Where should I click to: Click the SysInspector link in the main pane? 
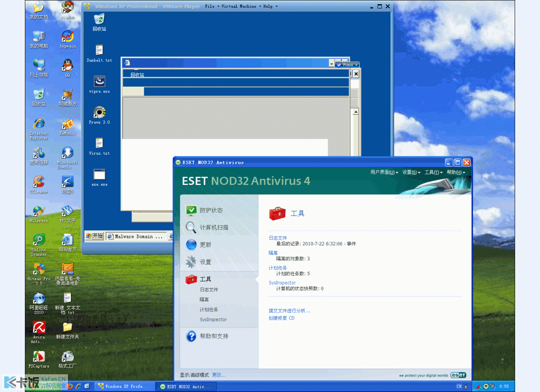point(282,283)
